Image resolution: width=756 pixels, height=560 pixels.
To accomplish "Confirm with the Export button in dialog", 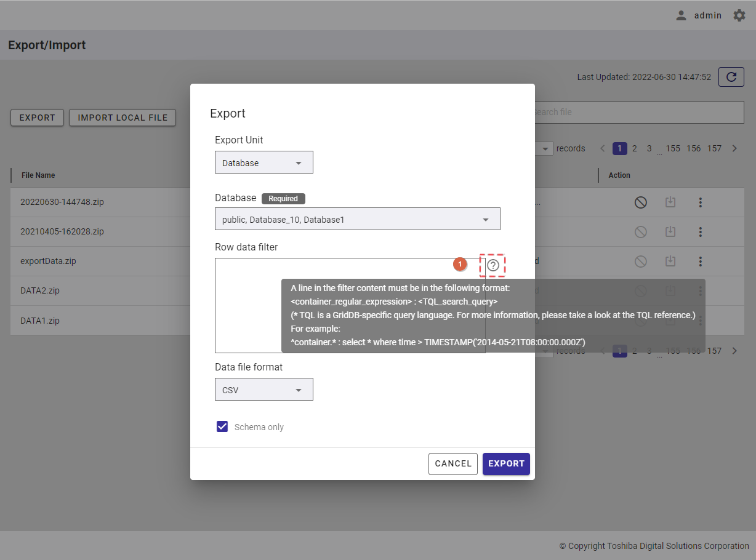I will (506, 463).
